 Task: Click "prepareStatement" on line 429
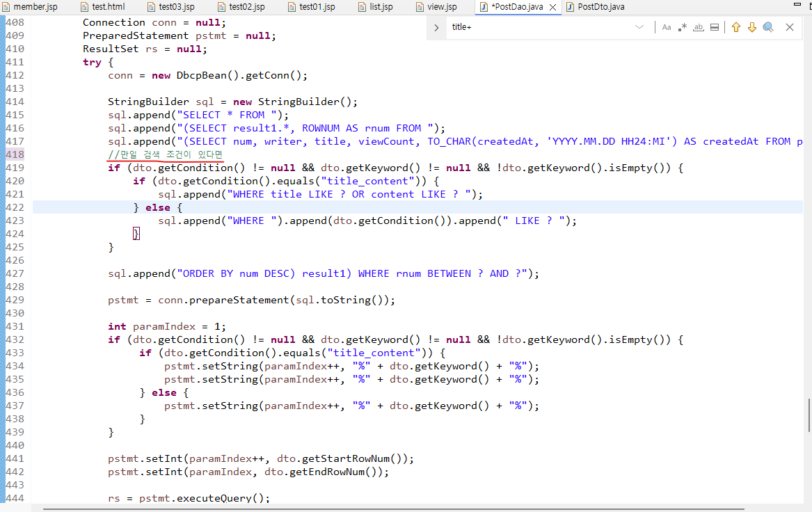click(x=239, y=300)
